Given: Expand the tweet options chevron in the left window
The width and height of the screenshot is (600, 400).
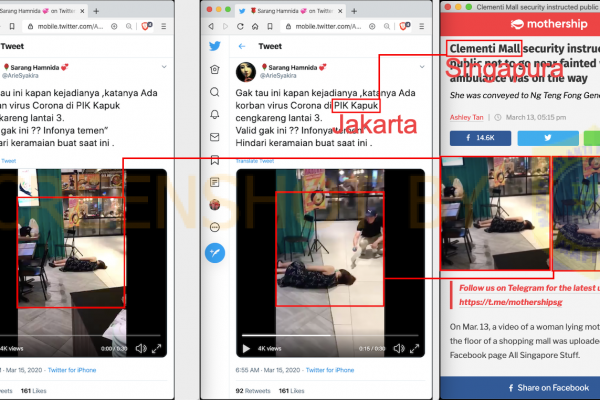Looking at the screenshot, I should pyautogui.click(x=164, y=67).
